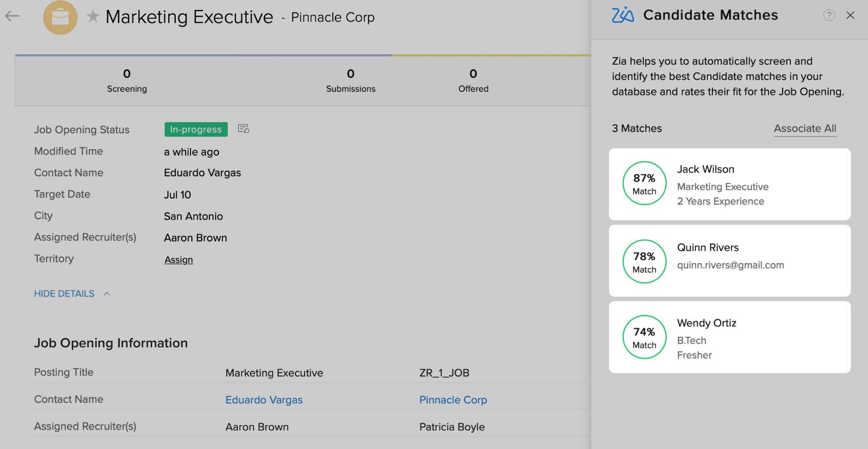Select the Submissions pipeline stage
This screenshot has height=449, width=868.
click(x=350, y=80)
